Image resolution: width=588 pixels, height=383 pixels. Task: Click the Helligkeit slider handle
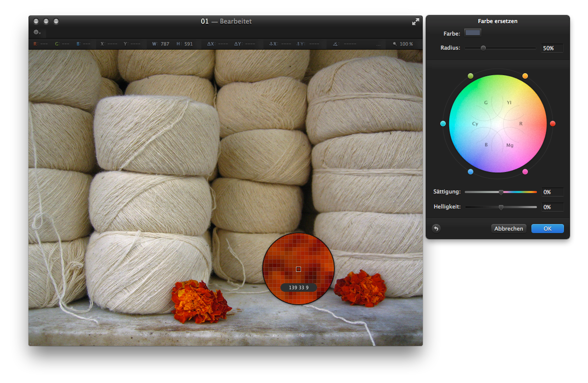tap(501, 207)
